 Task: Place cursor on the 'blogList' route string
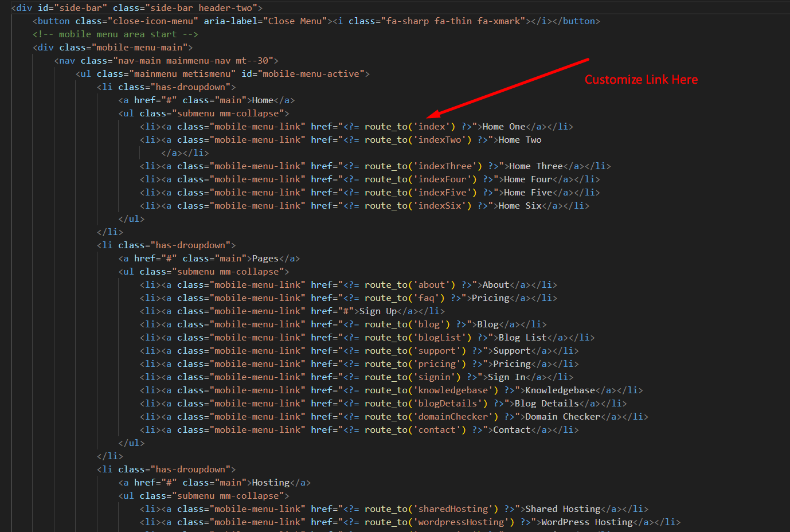(440, 338)
